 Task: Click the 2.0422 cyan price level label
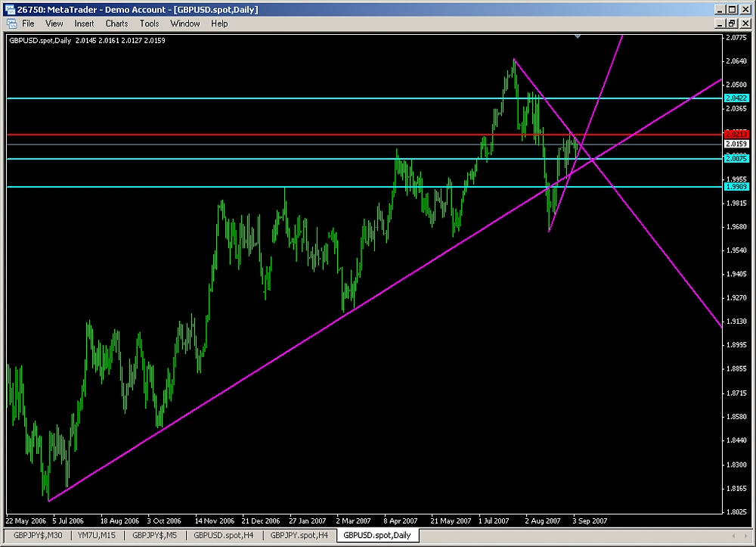pyautogui.click(x=736, y=98)
